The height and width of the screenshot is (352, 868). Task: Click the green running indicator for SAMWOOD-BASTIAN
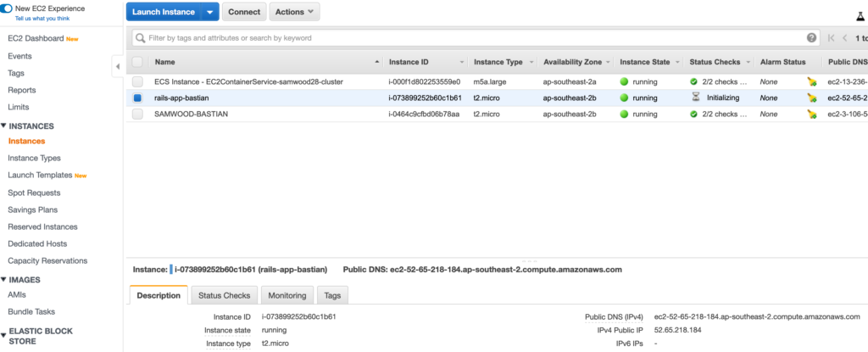[x=624, y=115]
